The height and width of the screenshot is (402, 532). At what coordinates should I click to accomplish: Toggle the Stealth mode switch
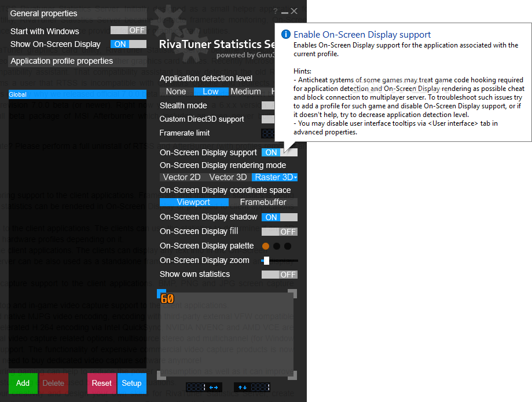coord(267,105)
